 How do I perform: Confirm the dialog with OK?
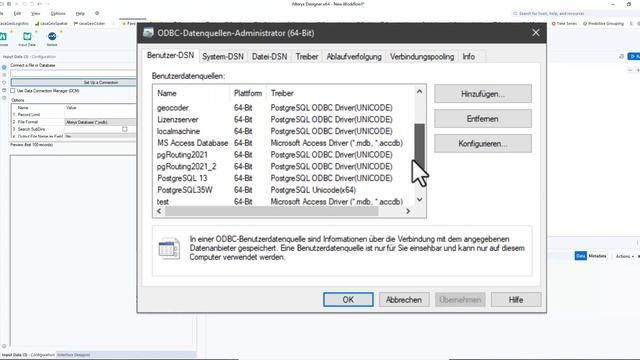pos(348,300)
